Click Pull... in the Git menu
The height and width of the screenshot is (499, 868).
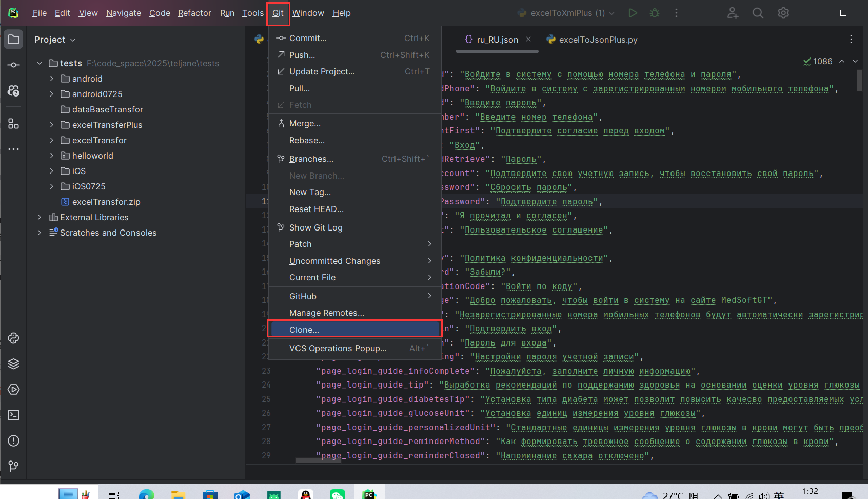coord(355,88)
